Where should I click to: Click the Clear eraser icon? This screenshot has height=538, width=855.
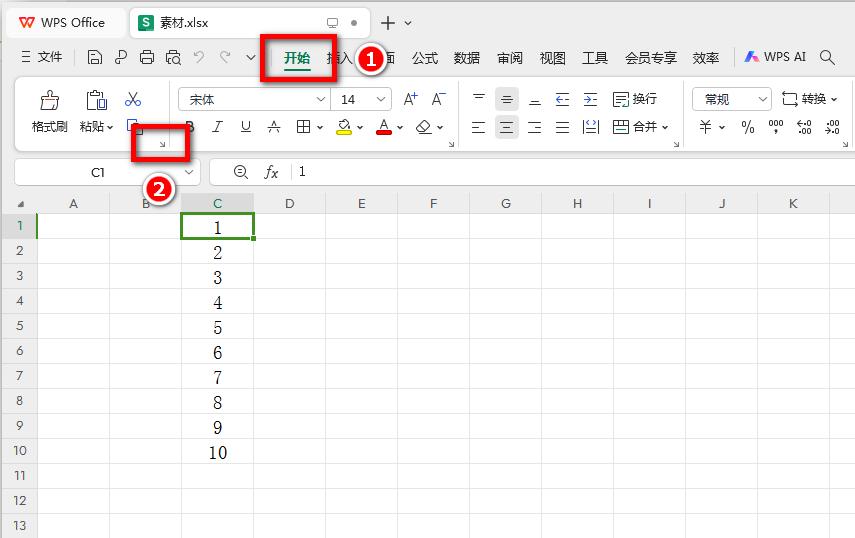424,127
